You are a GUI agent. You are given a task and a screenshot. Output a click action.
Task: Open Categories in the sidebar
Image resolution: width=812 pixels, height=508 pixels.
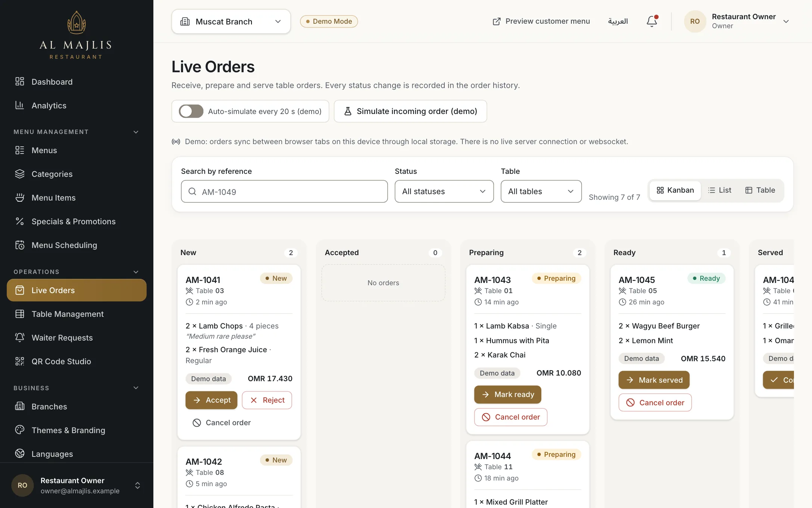[x=77, y=174]
